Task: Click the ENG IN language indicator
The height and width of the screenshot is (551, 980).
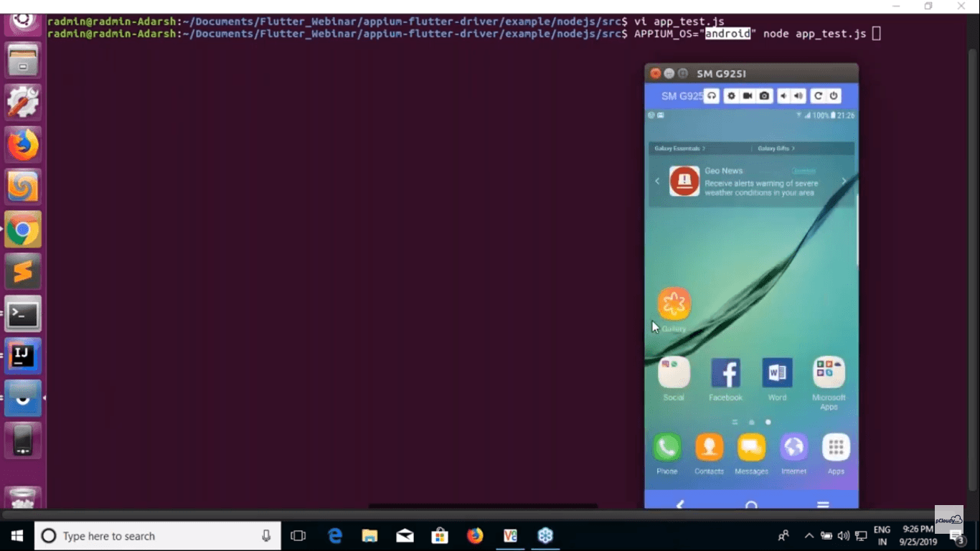Action: (882, 536)
